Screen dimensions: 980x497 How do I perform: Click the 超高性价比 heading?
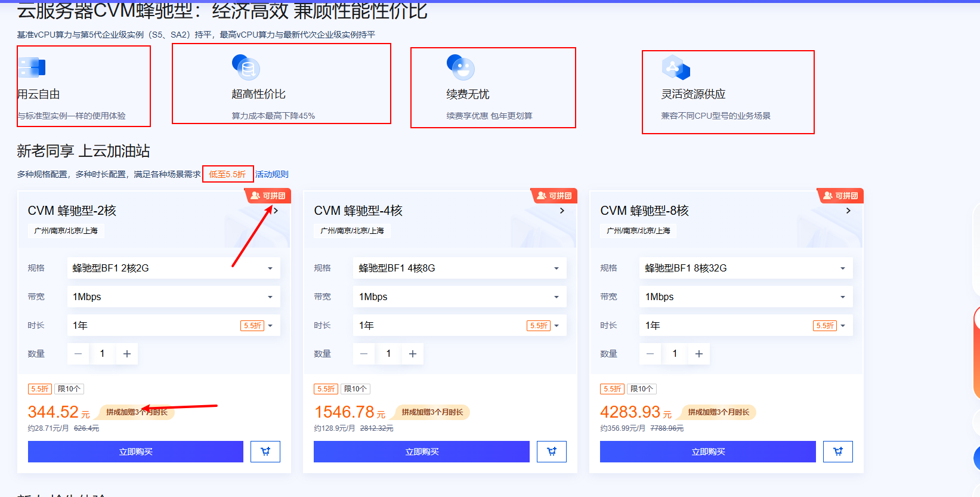[258, 94]
